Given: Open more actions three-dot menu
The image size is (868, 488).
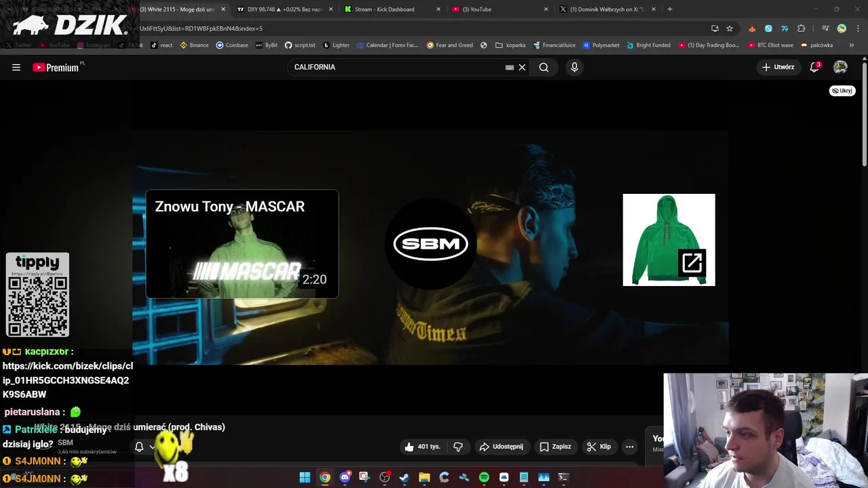Looking at the screenshot, I should tap(629, 447).
